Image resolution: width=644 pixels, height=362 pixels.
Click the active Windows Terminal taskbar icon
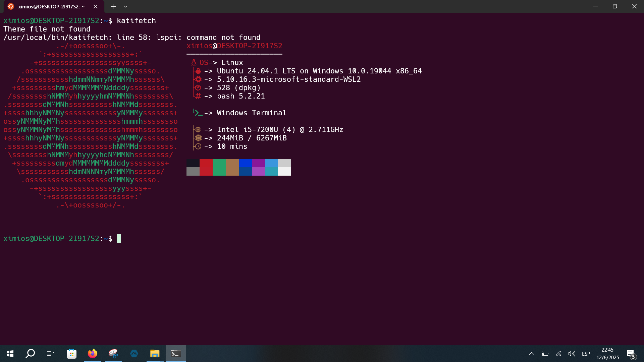(175, 353)
